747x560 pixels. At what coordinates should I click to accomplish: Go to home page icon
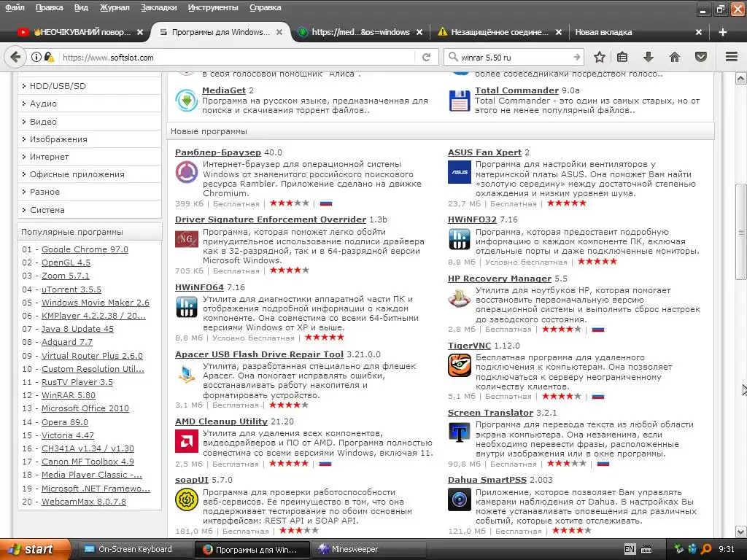click(x=674, y=57)
